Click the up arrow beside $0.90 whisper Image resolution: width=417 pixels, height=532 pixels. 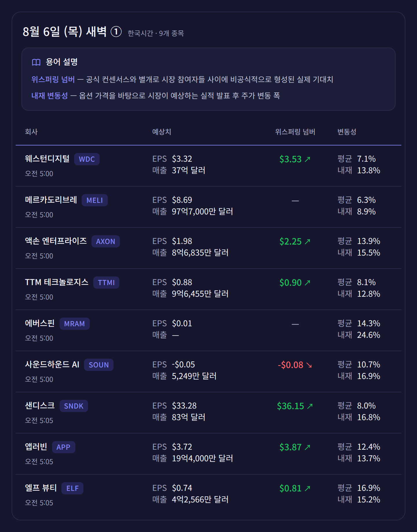[308, 283]
